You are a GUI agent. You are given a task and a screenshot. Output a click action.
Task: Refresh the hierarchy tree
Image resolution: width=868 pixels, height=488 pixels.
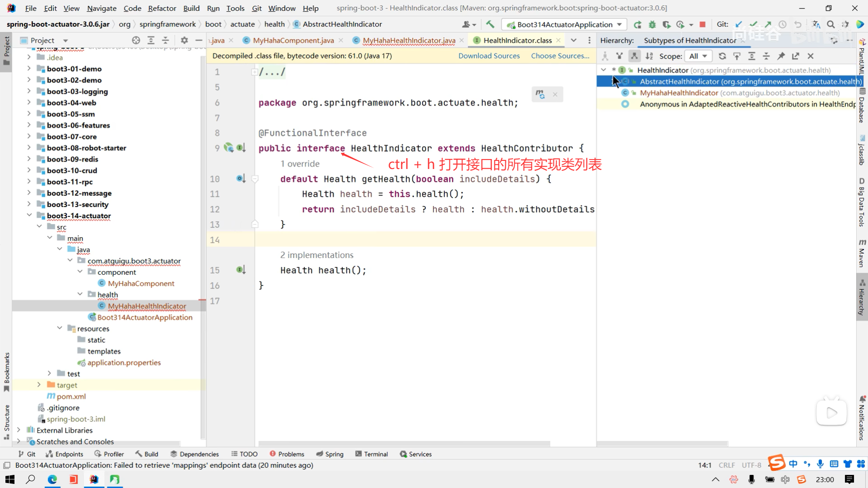tap(722, 56)
